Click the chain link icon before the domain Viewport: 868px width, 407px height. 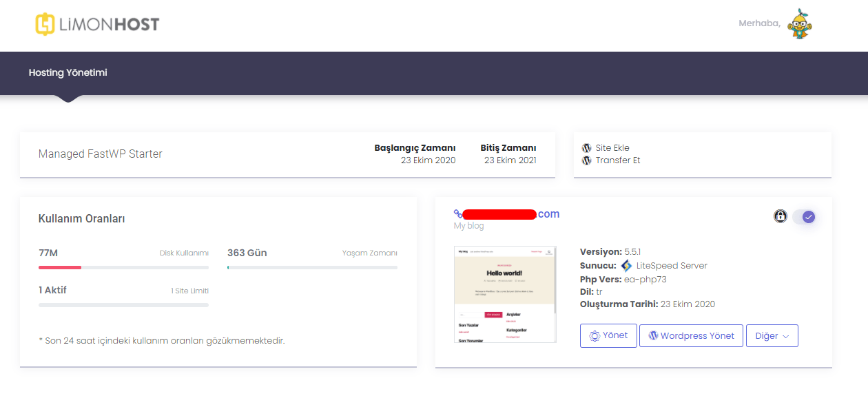457,214
